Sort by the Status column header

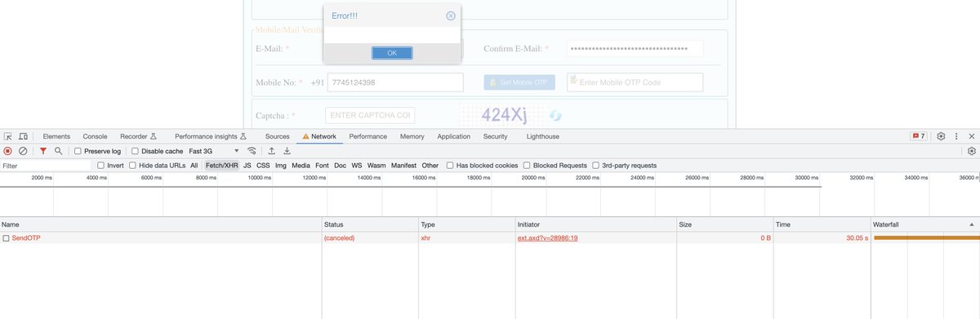(x=369, y=224)
